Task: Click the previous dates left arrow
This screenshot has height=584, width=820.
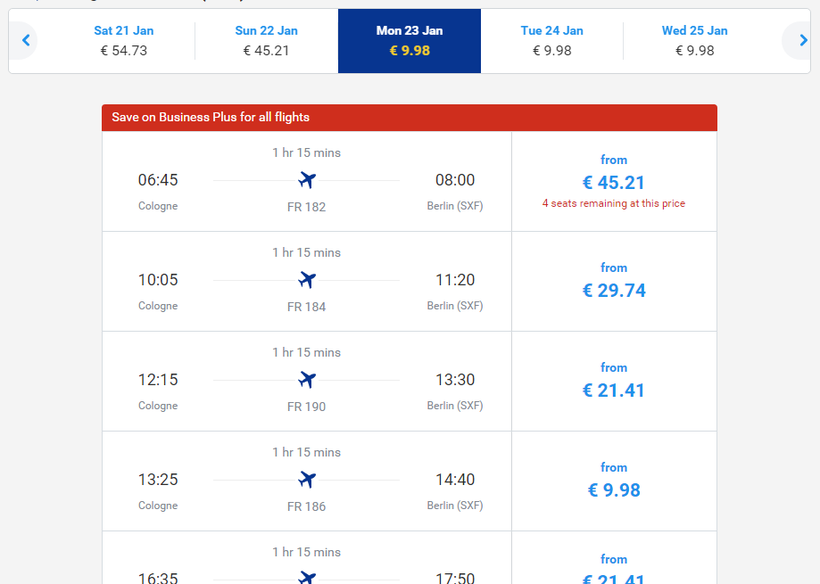Action: (x=26, y=41)
